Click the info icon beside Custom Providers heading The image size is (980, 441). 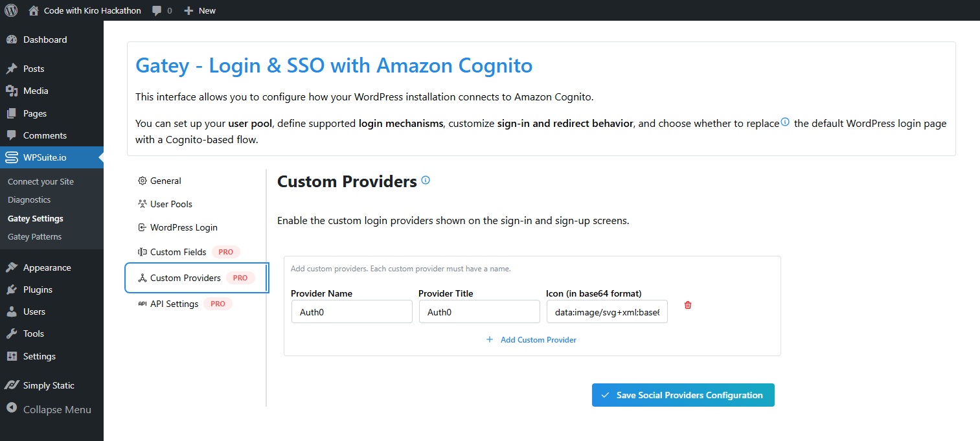pyautogui.click(x=426, y=179)
